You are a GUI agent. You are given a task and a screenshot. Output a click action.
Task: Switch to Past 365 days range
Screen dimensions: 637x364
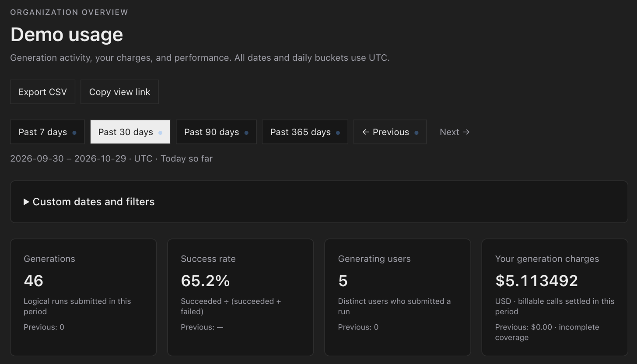[x=305, y=132]
